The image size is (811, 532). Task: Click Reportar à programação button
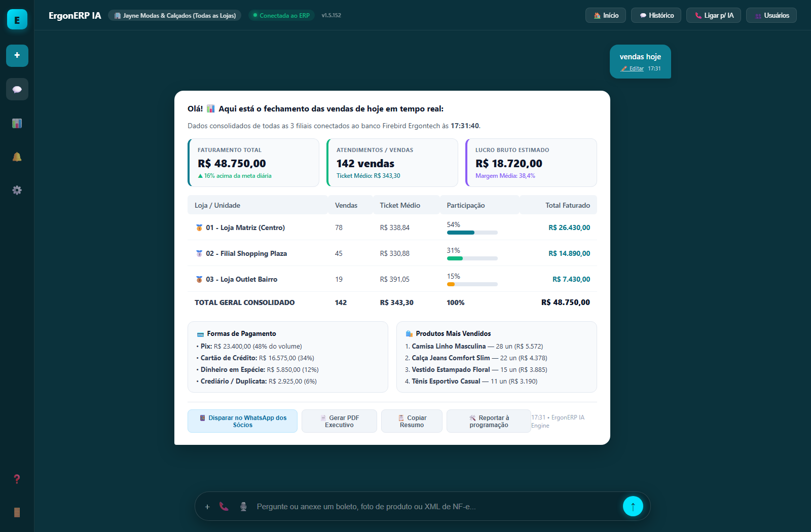click(x=489, y=421)
